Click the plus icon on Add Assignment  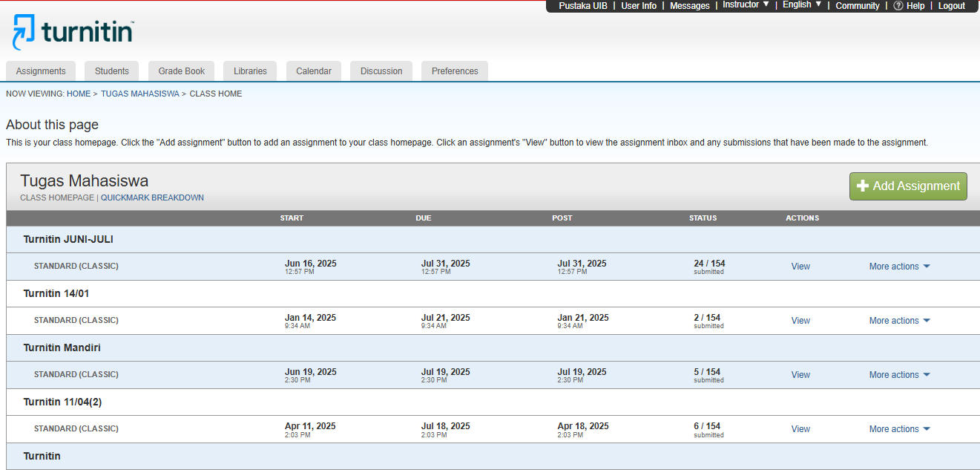[863, 186]
